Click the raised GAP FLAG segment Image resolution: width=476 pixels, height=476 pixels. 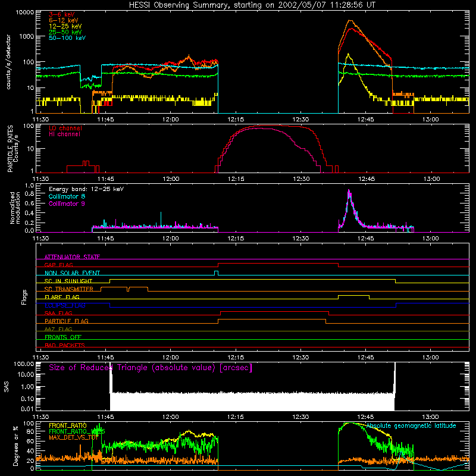point(278,263)
